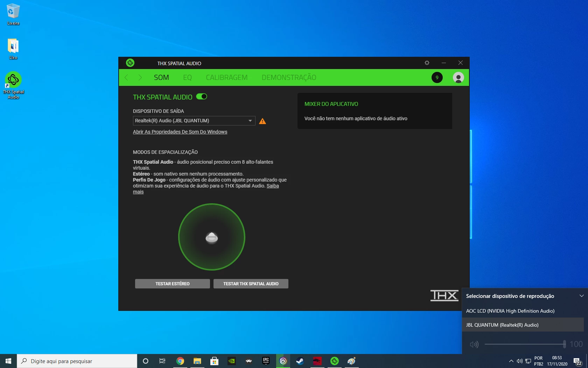Open THX Spatial Audio desktop shortcut
Image resolution: width=588 pixels, height=368 pixels.
pyautogui.click(x=13, y=85)
